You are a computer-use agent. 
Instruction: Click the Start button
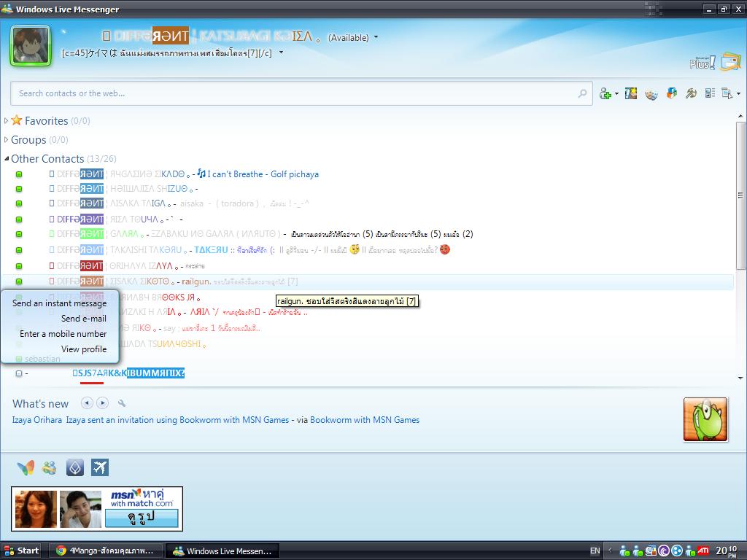tap(21, 551)
